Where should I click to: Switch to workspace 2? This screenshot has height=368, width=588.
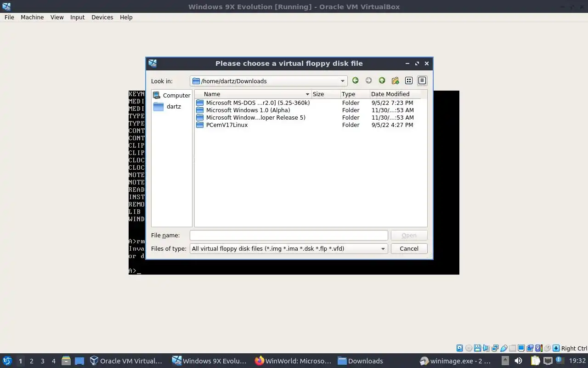[x=31, y=361]
